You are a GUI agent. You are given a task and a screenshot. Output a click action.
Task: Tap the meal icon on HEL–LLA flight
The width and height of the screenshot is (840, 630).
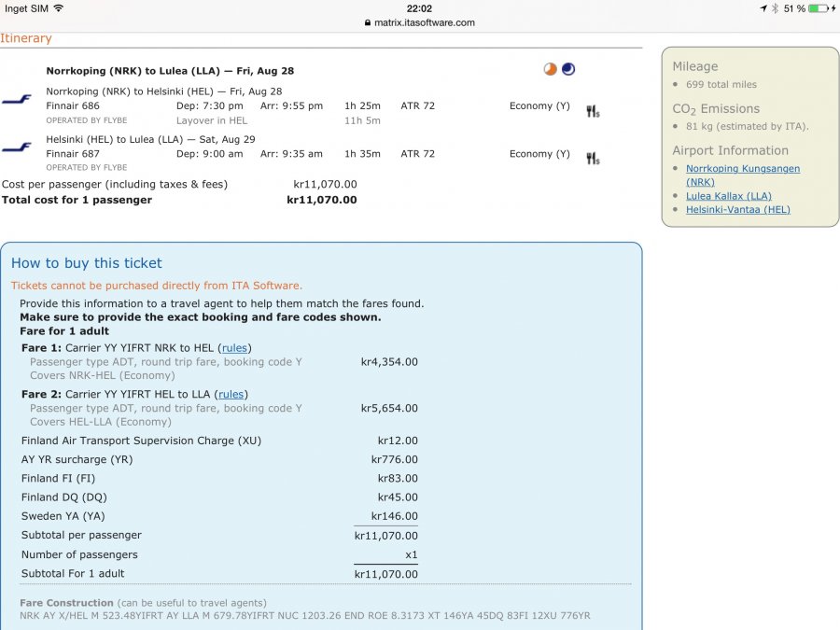592,159
